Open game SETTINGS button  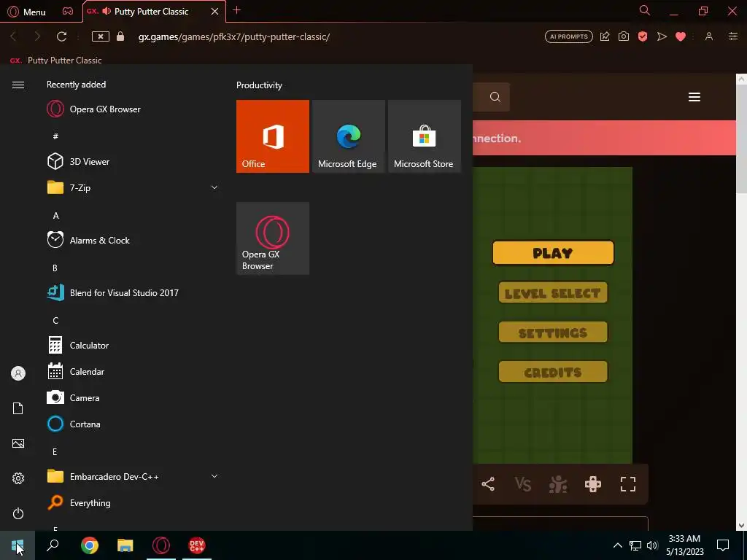coord(553,332)
